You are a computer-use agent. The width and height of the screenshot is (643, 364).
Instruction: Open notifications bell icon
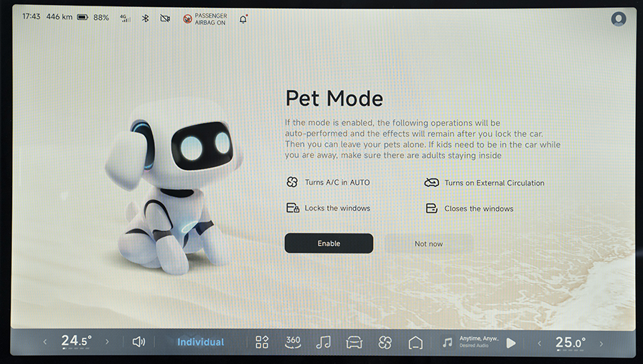(x=243, y=19)
